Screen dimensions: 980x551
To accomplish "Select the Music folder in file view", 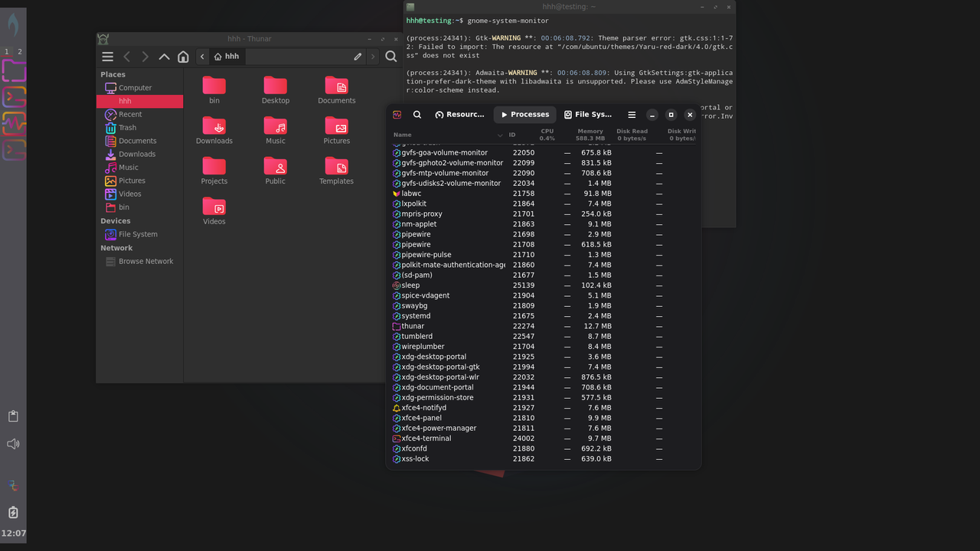I will pyautogui.click(x=276, y=126).
